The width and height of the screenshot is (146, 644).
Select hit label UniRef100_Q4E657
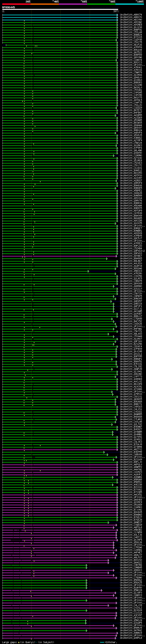[131, 301]
